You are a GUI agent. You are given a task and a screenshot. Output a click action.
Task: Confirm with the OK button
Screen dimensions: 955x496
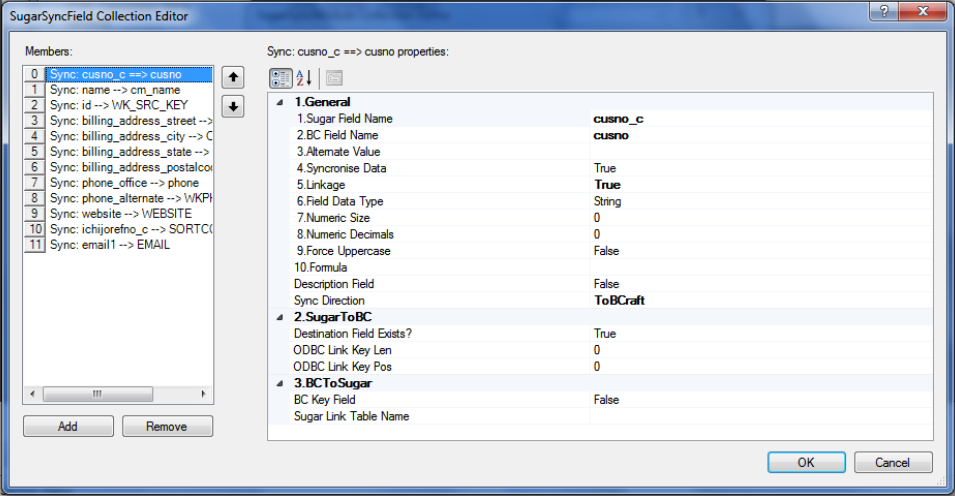coord(806,462)
